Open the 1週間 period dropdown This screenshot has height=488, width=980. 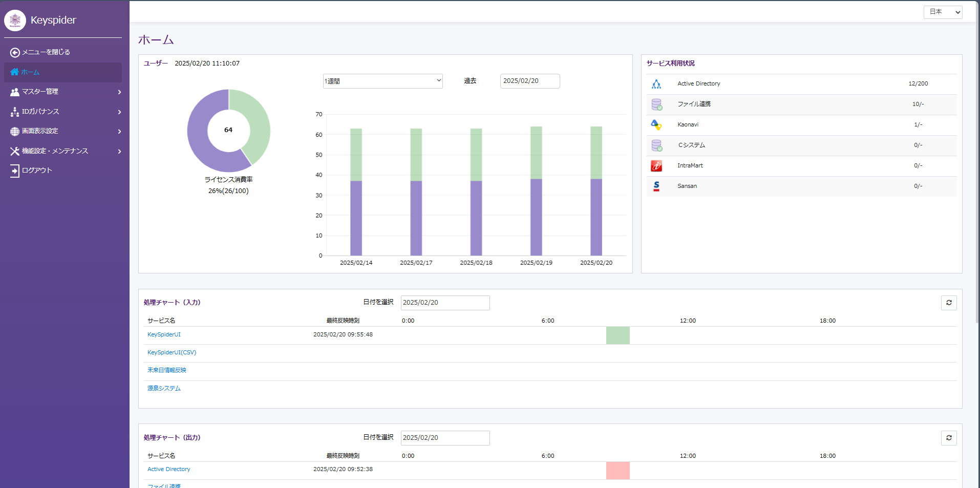(x=382, y=81)
